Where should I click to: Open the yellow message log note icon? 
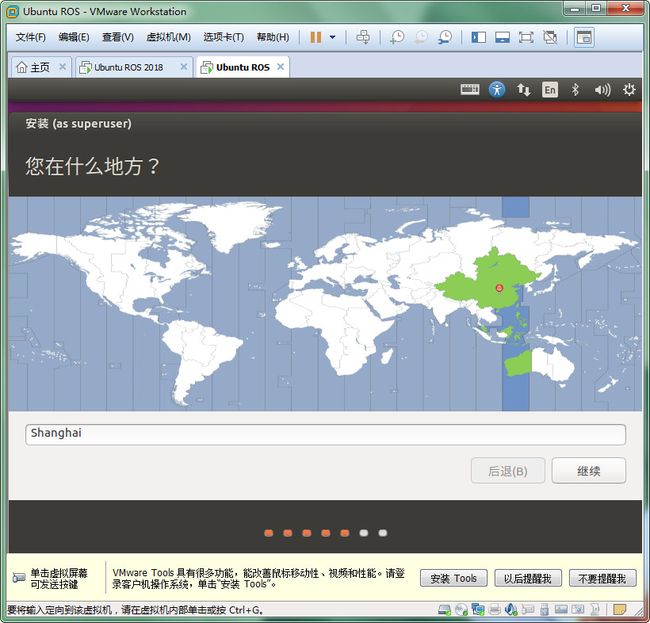[x=619, y=609]
